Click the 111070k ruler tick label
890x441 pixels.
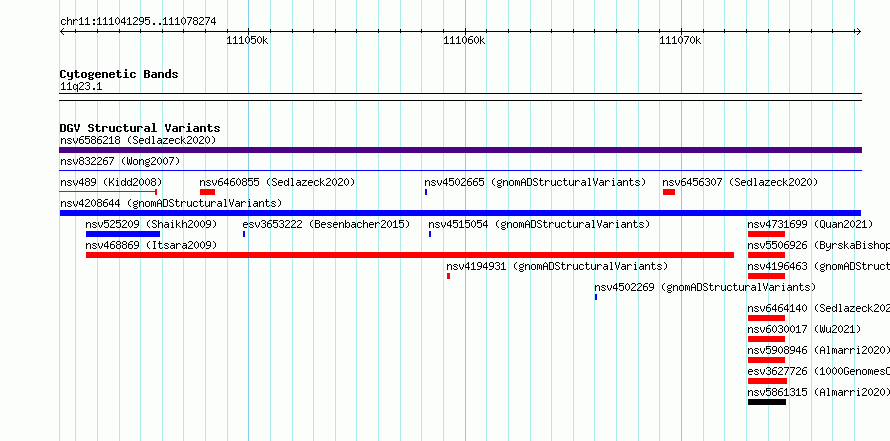680,40
